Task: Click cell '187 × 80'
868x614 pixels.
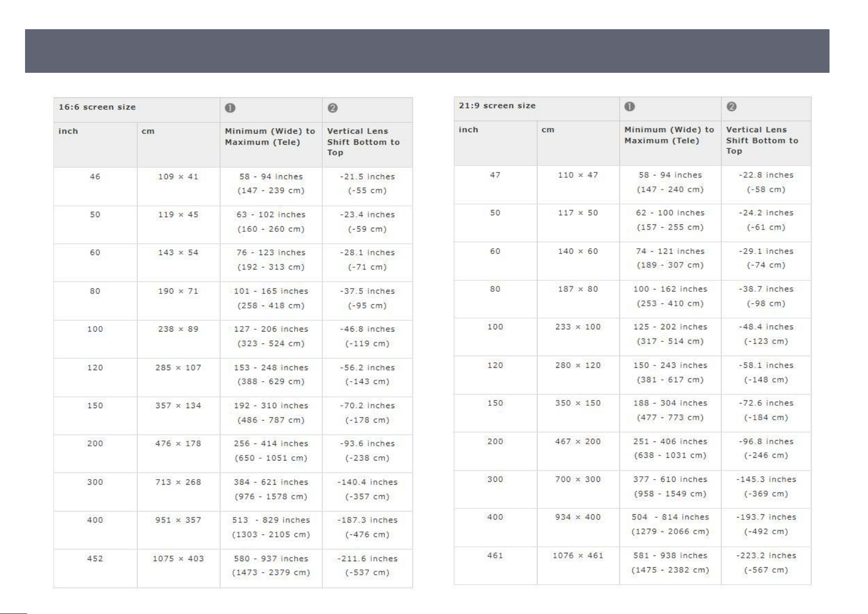Action: pyautogui.click(x=578, y=289)
